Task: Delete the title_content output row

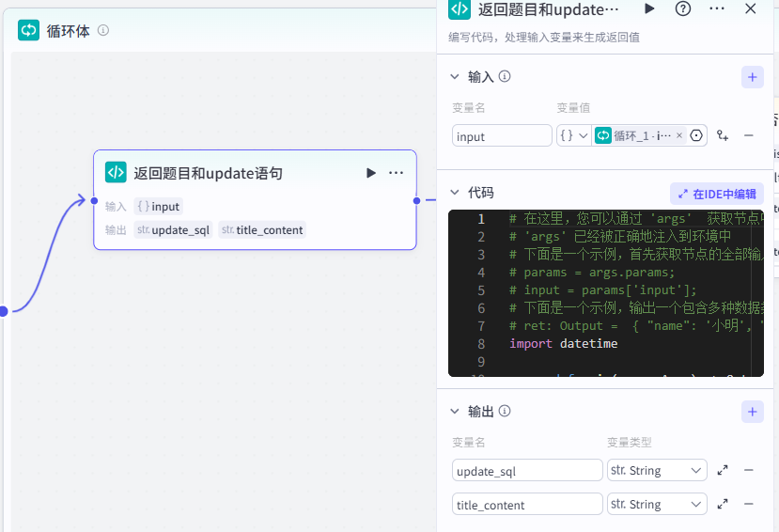Action: coord(749,504)
